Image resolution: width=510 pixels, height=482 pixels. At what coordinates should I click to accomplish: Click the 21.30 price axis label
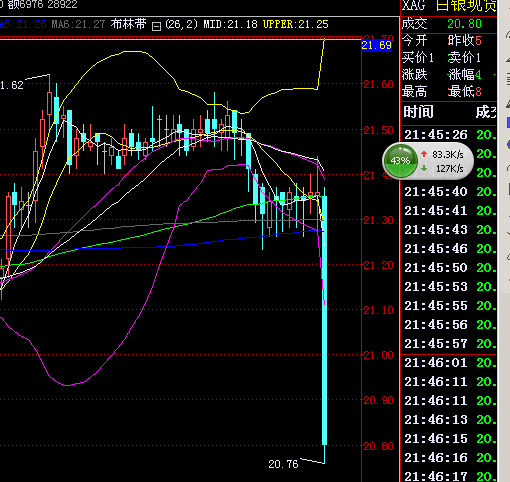pyautogui.click(x=378, y=220)
